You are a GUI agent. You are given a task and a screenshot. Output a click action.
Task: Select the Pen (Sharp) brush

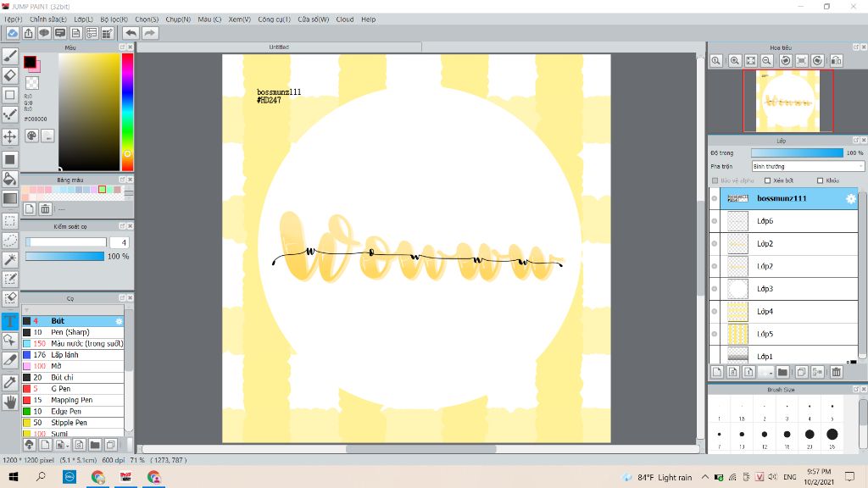73,332
